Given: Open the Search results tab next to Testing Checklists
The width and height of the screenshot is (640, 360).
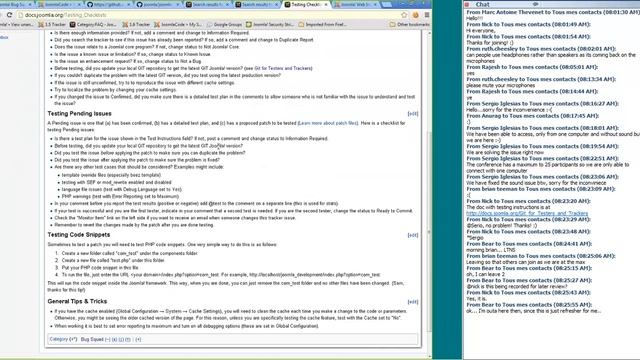Looking at the screenshot, I should point(257,4).
